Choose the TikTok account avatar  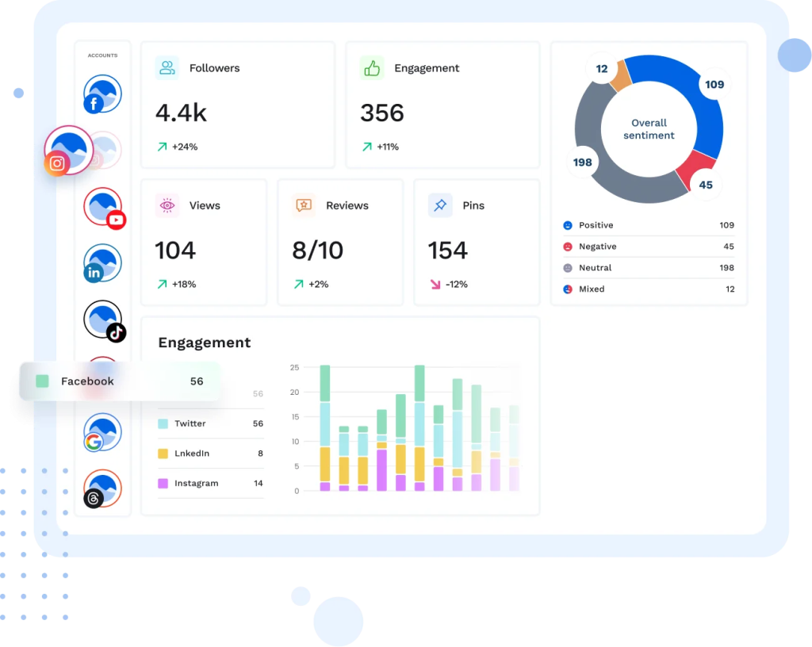click(x=103, y=320)
